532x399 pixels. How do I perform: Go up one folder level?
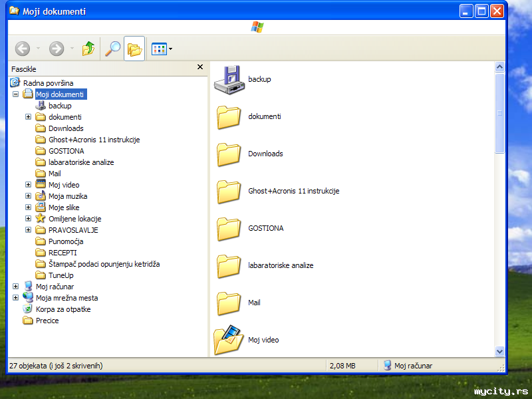click(88, 49)
